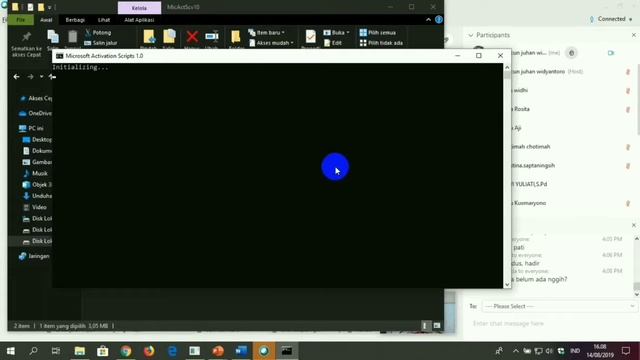Image resolution: width=640 pixels, height=360 pixels.
Task: Toggle mute icon for chotimah
Action: pyautogui.click(x=628, y=147)
